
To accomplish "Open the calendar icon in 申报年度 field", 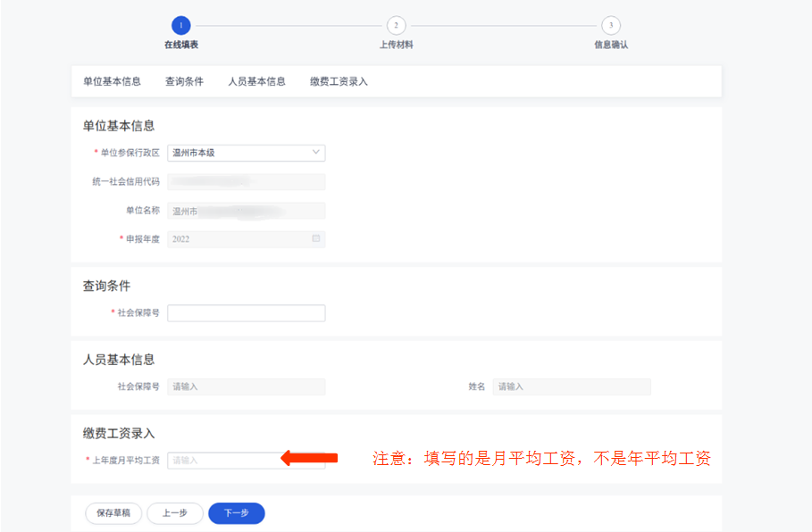I will click(x=316, y=239).
